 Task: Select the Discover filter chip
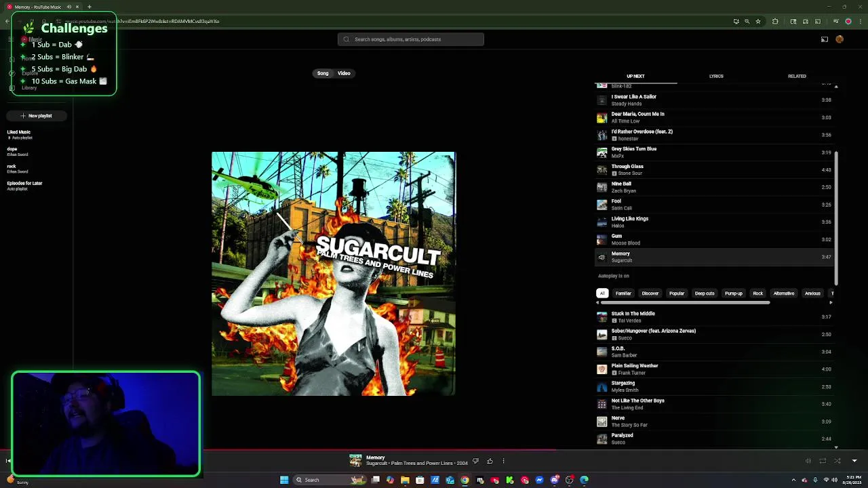(x=650, y=293)
